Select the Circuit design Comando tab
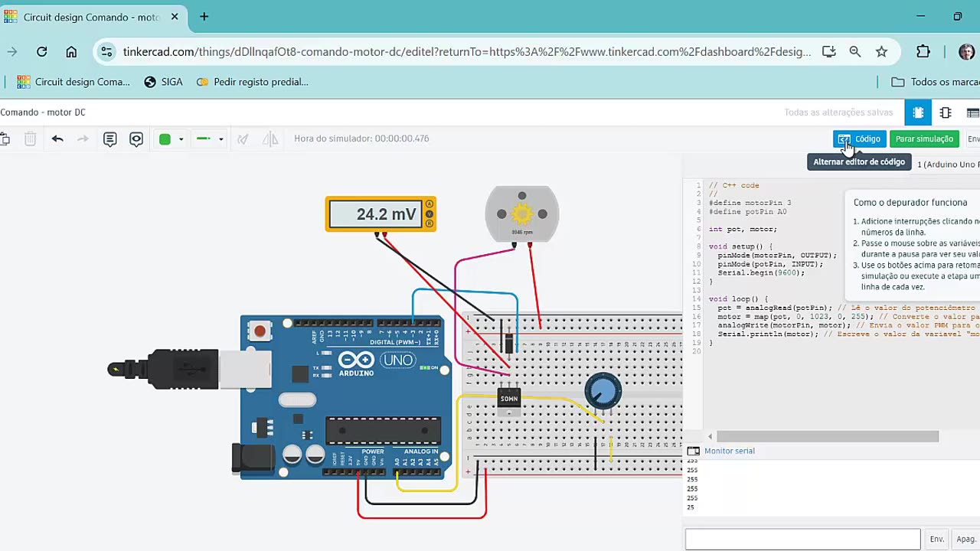This screenshot has height=551, width=980. coord(92,17)
